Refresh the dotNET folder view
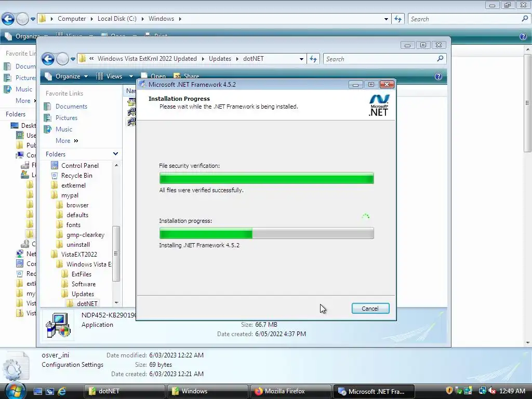 coord(313,59)
